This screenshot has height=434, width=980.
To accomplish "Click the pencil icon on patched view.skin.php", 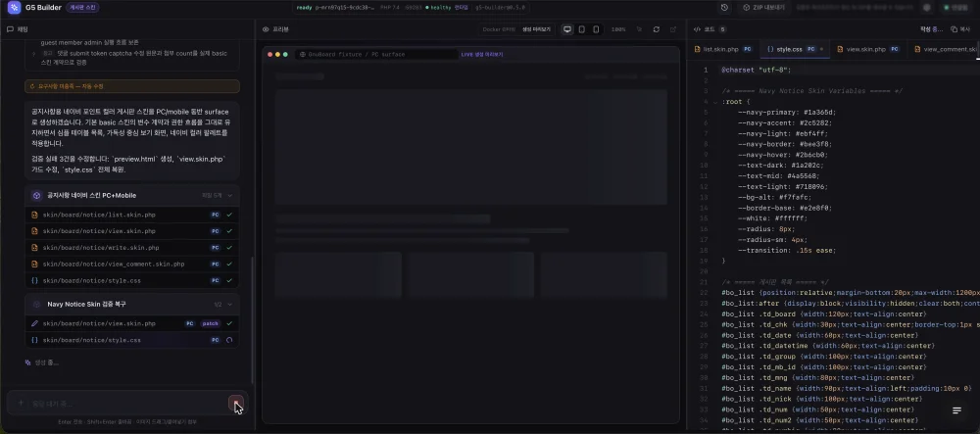I will click(x=35, y=323).
